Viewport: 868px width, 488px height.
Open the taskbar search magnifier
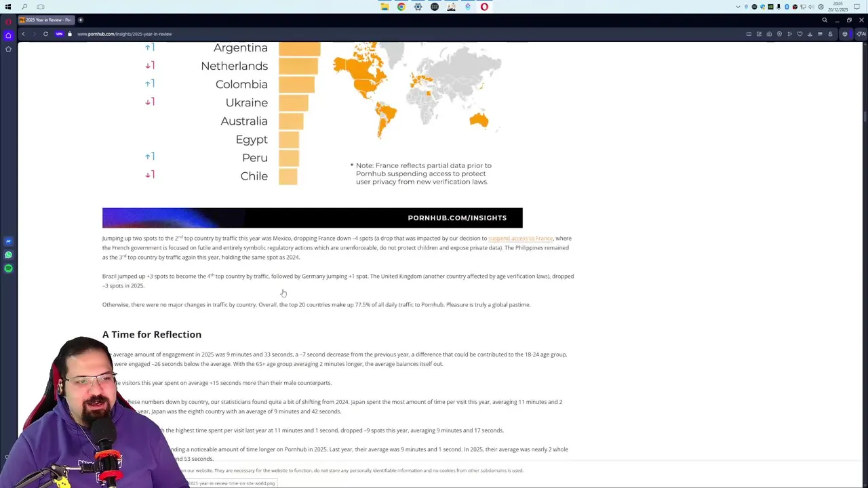coord(24,7)
